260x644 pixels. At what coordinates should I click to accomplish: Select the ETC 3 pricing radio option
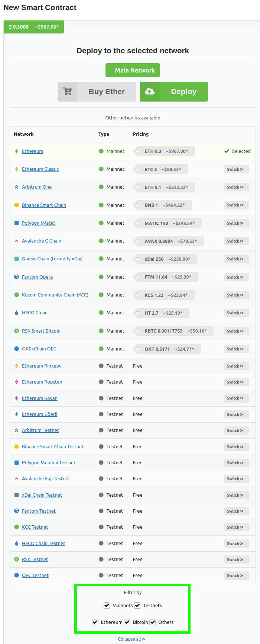(138, 169)
